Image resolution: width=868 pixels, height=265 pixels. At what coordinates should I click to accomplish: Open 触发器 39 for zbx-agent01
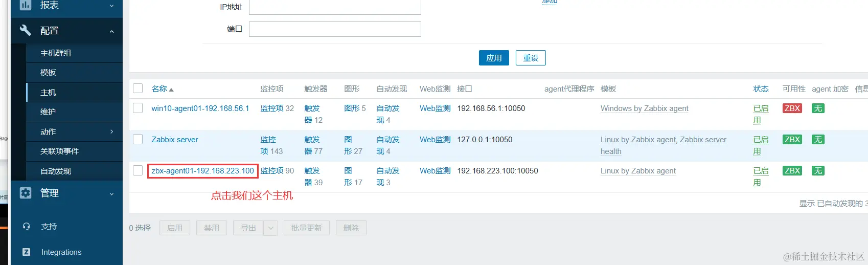tap(312, 176)
